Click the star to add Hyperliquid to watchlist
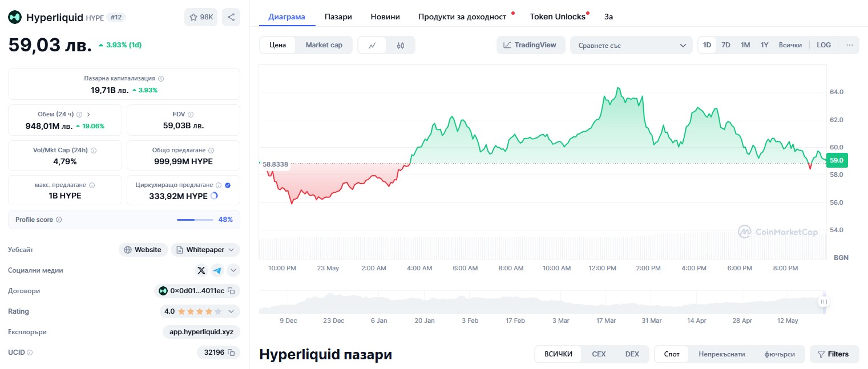This screenshot has height=369, width=868. 193,17
